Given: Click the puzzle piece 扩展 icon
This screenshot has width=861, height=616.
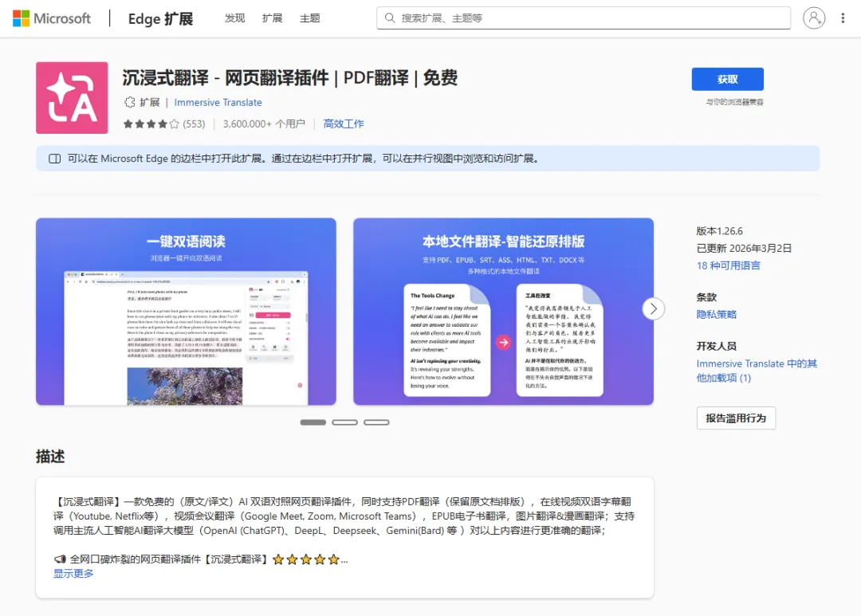Looking at the screenshot, I should click(x=130, y=102).
